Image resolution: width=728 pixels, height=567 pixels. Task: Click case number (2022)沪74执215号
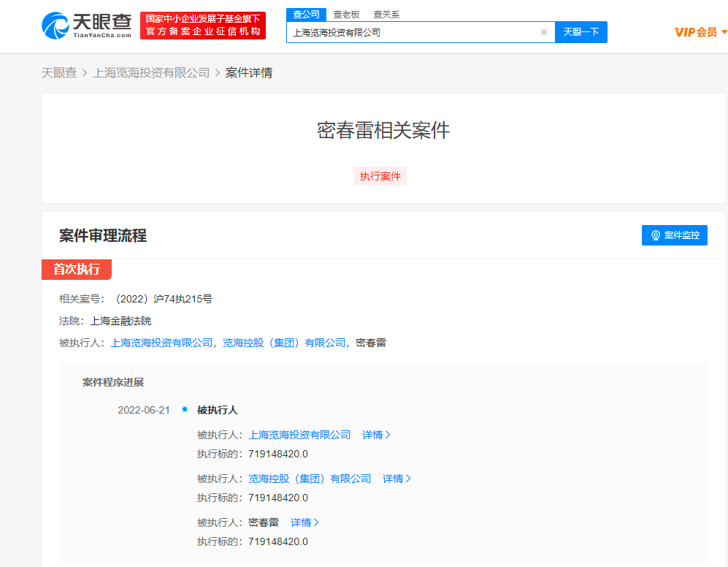click(x=161, y=299)
